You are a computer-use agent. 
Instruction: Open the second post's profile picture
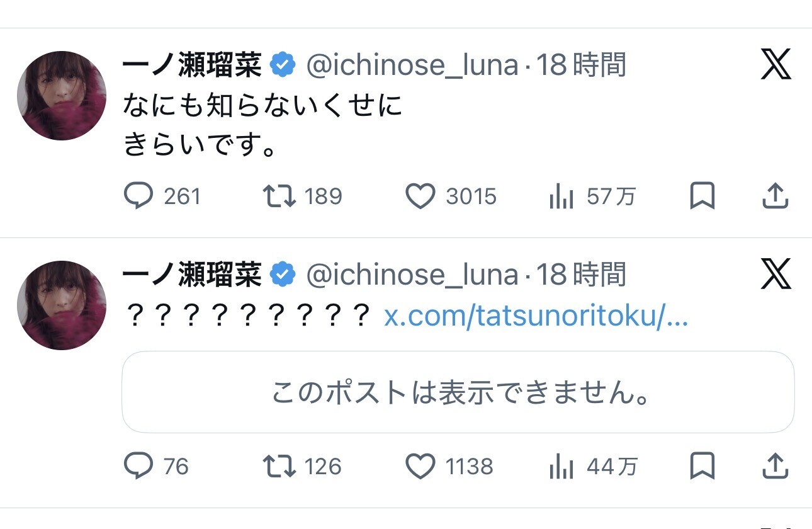(62, 305)
